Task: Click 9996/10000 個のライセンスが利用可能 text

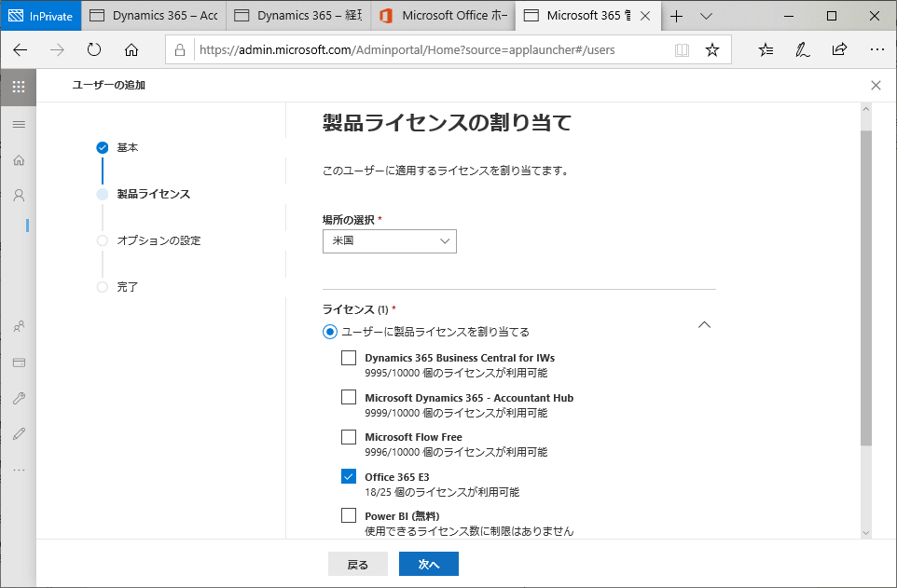Action: (x=456, y=453)
